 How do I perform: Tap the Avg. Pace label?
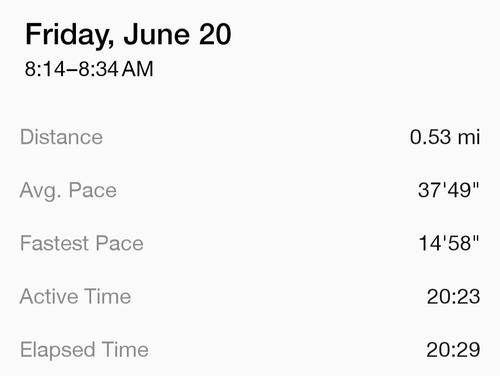(68, 191)
